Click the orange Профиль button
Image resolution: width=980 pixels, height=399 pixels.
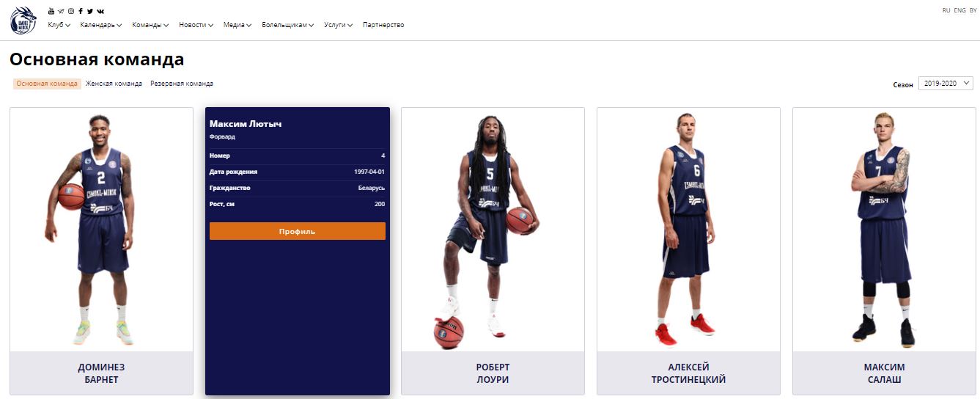298,231
